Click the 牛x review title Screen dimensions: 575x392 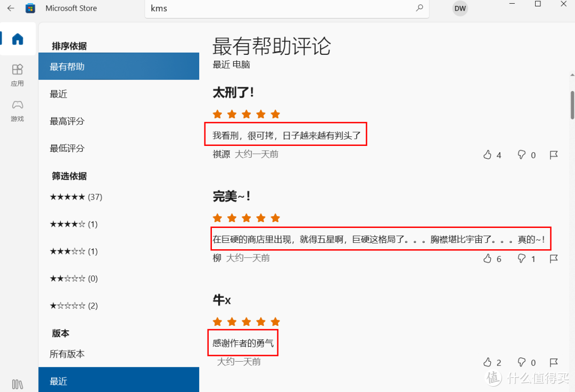click(222, 300)
